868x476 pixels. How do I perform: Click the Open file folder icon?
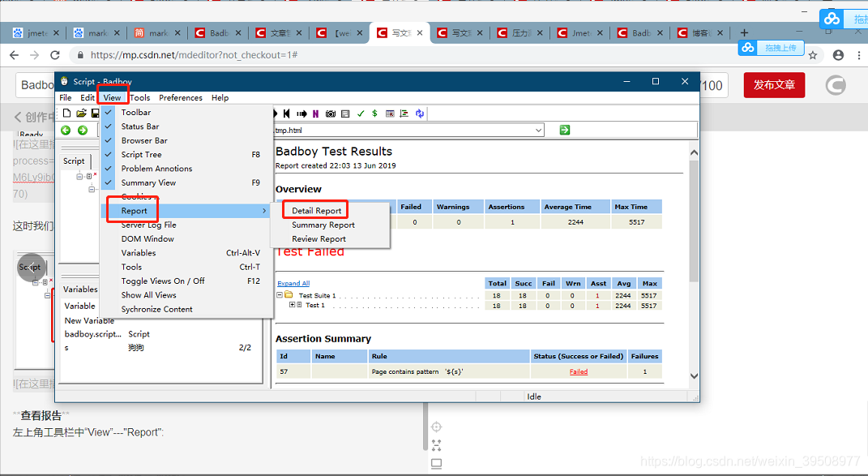click(81, 114)
